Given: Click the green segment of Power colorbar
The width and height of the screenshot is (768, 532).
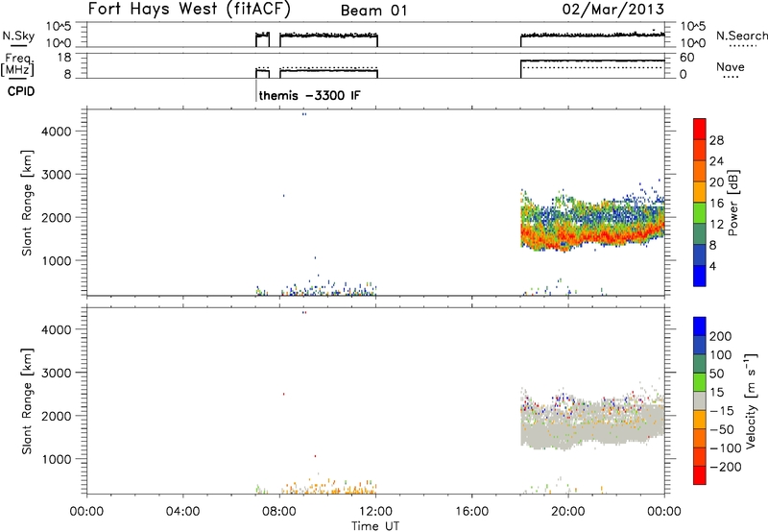Looking at the screenshot, I should 700,213.
